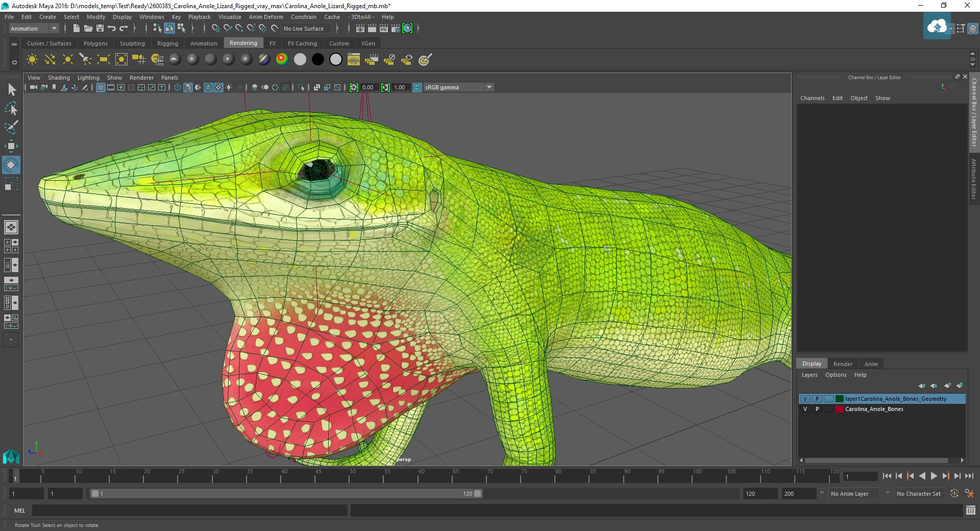The image size is (980, 531).
Task: Open Layers menu in Layer Editor
Action: [x=810, y=375]
